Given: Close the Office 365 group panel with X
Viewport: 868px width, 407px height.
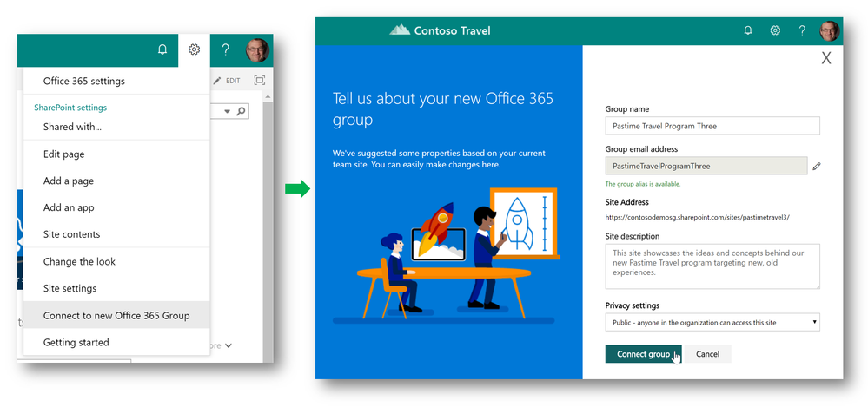Looking at the screenshot, I should click(x=826, y=58).
